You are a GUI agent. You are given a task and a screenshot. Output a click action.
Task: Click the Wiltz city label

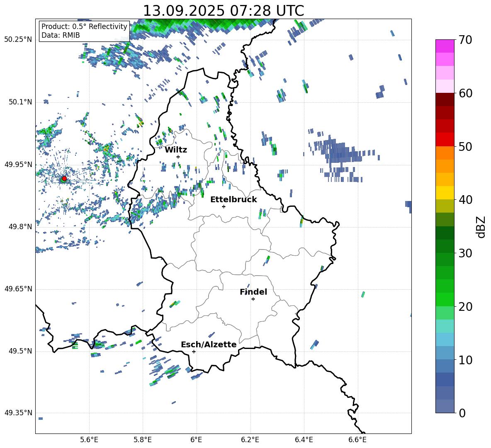click(176, 150)
